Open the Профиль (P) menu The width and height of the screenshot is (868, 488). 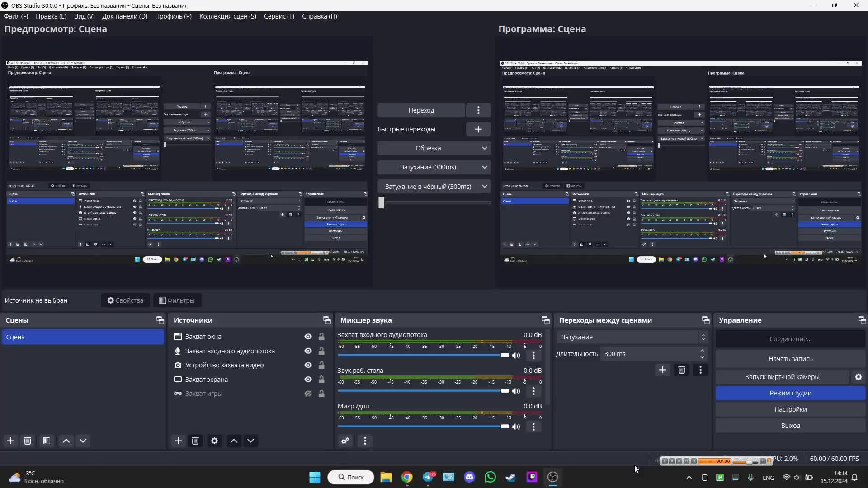(x=173, y=16)
